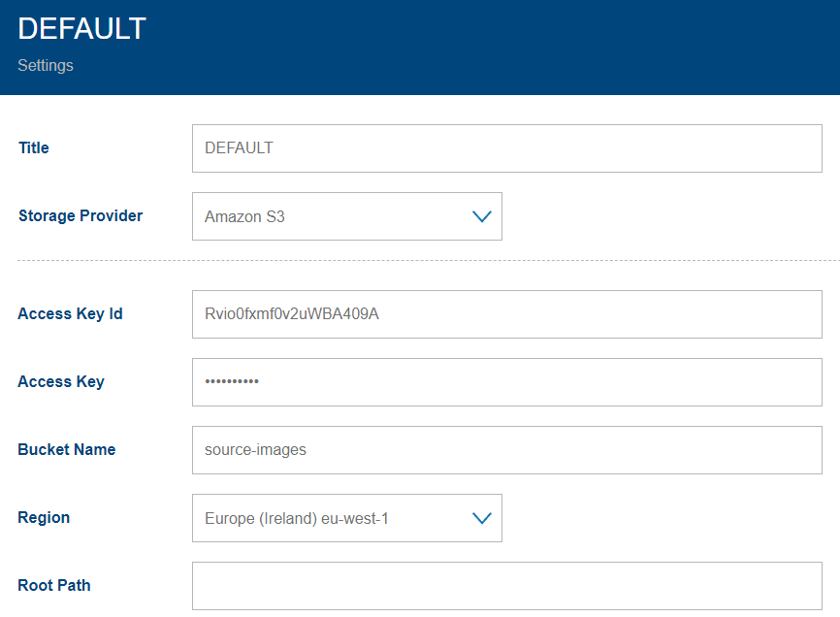Open the Storage Provider dropdown
Screen dimensions: 840x617
346,215
